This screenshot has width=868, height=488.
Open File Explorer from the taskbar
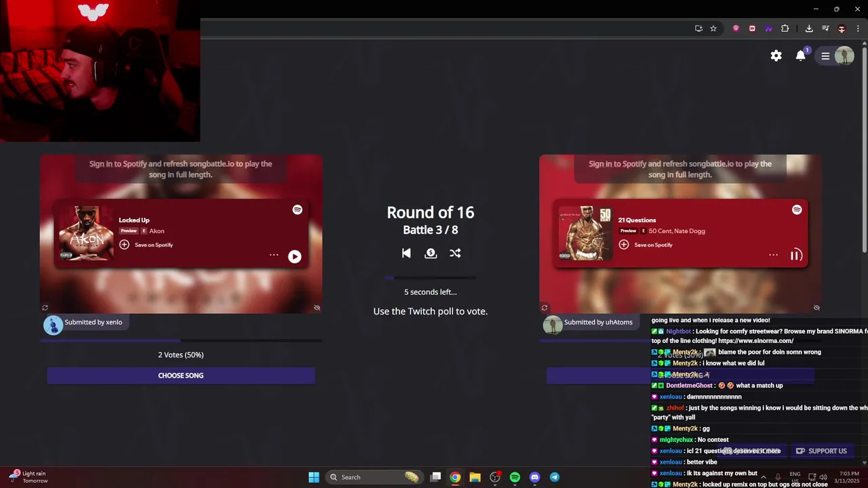point(475,477)
